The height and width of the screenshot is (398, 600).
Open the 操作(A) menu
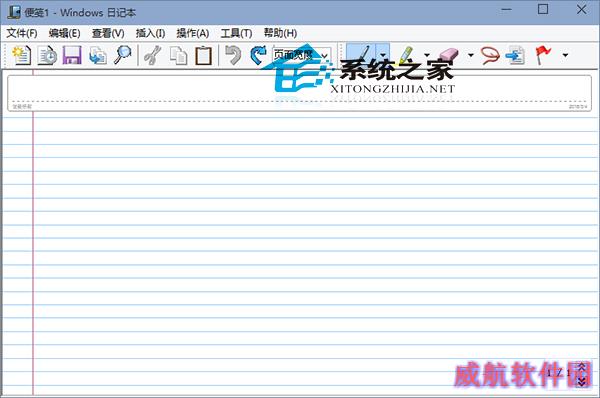(192, 33)
